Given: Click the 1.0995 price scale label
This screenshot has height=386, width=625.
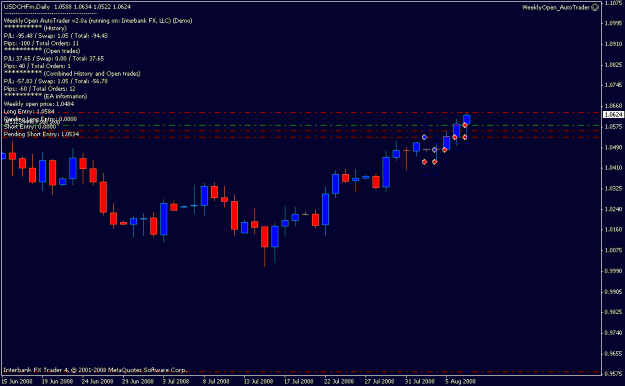Looking at the screenshot, I should [613, 23].
